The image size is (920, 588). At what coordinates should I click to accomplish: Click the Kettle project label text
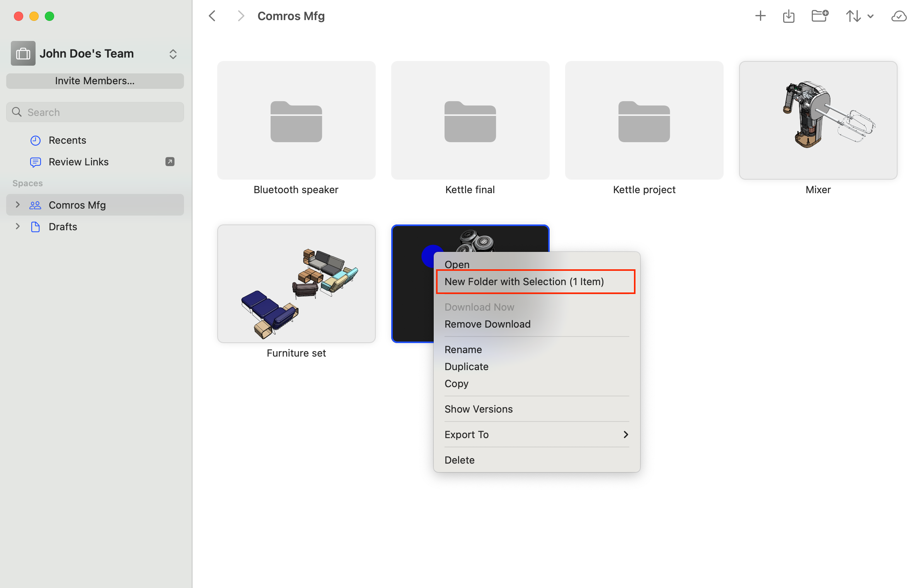(x=644, y=190)
